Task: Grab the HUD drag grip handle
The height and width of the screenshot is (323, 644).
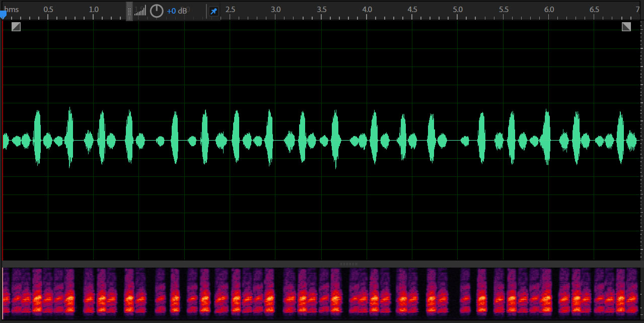Action: [129, 11]
